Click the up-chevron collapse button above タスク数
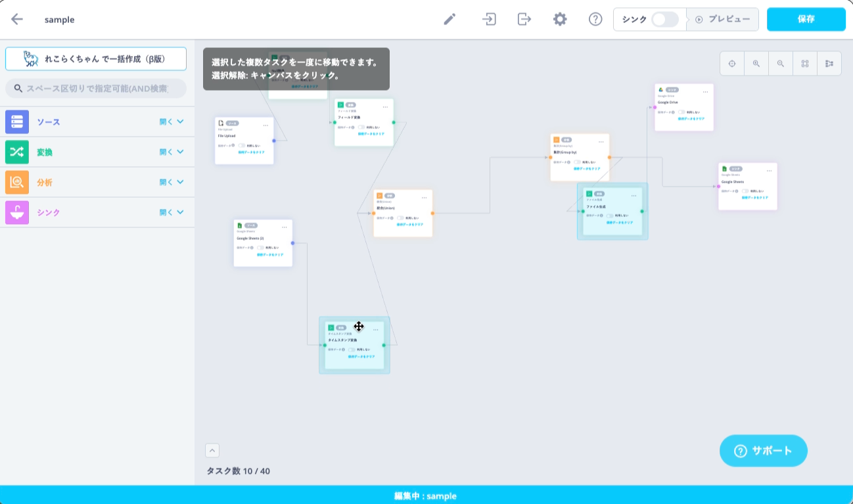 [212, 450]
